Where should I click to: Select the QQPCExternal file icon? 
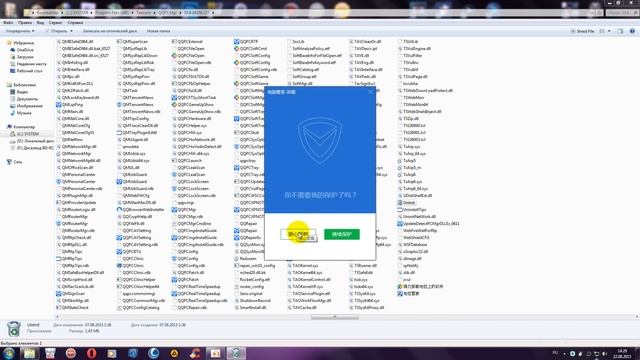click(174, 42)
